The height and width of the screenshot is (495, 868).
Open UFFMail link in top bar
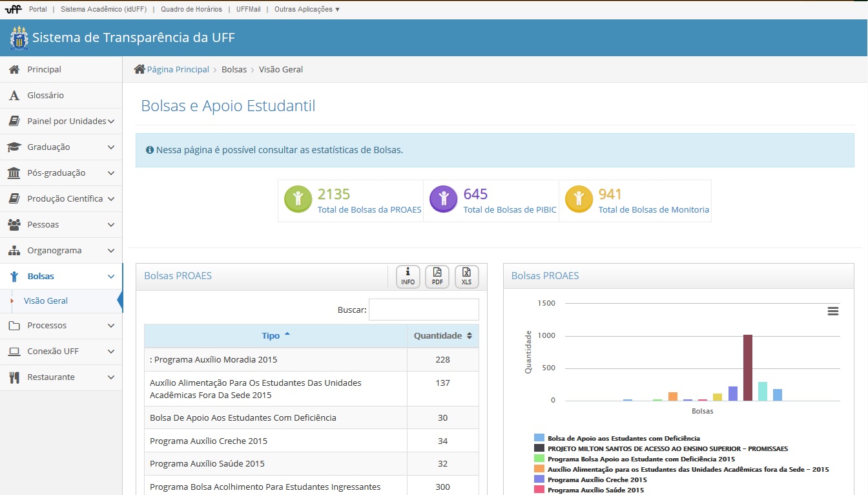249,9
